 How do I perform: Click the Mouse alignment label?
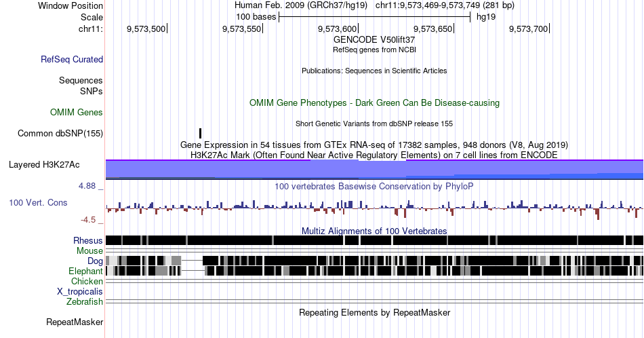click(x=89, y=251)
